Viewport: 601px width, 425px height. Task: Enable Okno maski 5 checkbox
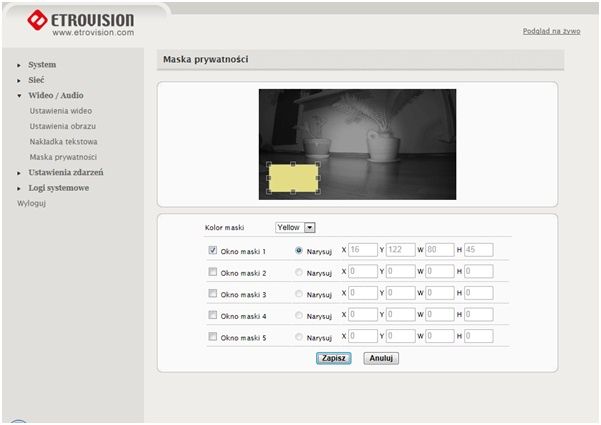(x=212, y=336)
